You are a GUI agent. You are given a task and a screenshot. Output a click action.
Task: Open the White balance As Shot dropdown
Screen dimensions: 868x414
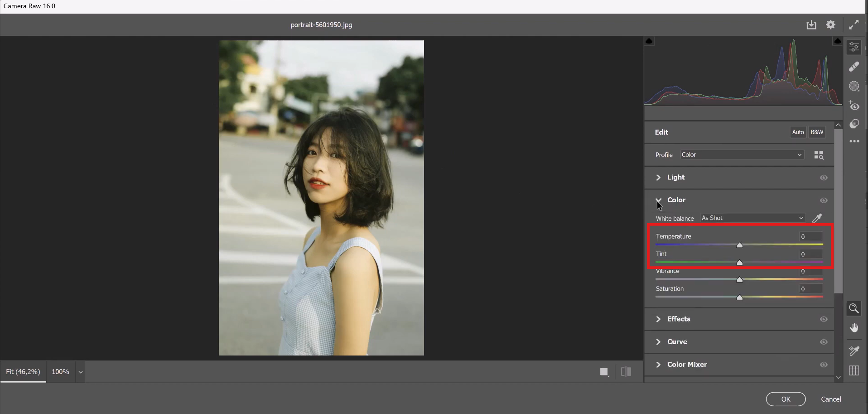click(x=753, y=218)
